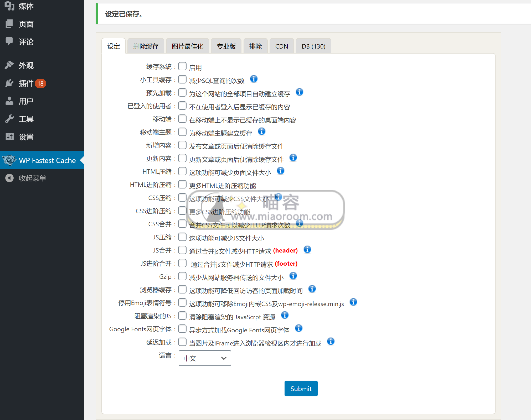Viewport: 531px width, 420px height.
Task: Open 外观 in the admin menu
Action: pyautogui.click(x=26, y=65)
